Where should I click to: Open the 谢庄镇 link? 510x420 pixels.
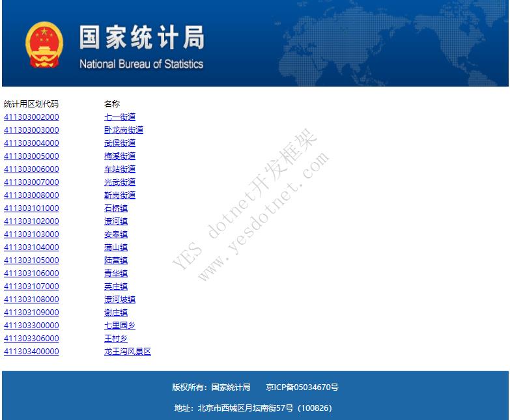116,312
